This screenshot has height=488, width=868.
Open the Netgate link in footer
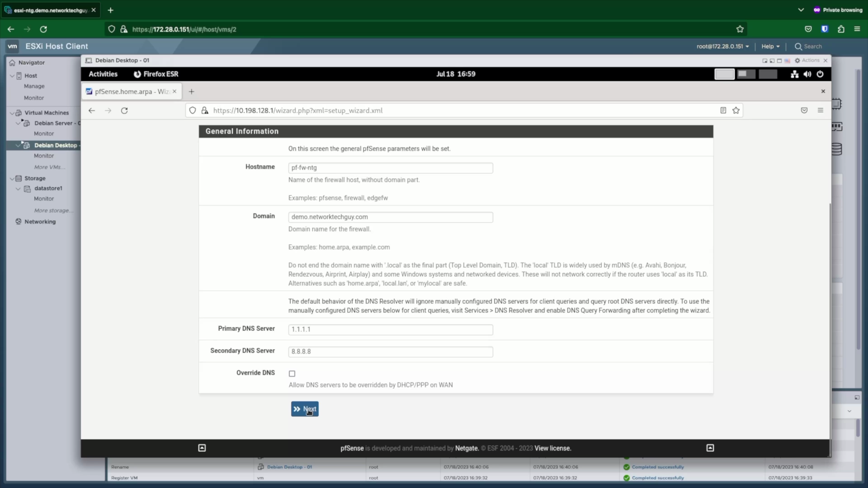[x=467, y=448]
